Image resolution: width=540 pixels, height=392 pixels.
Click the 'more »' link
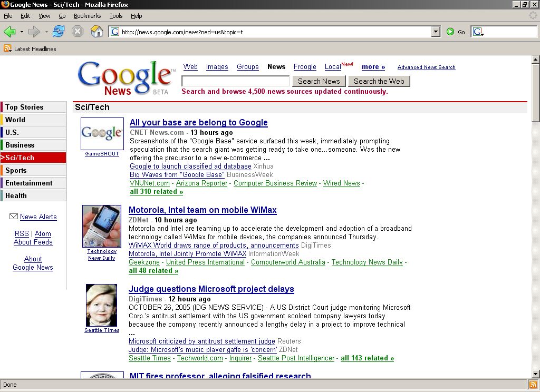point(373,67)
